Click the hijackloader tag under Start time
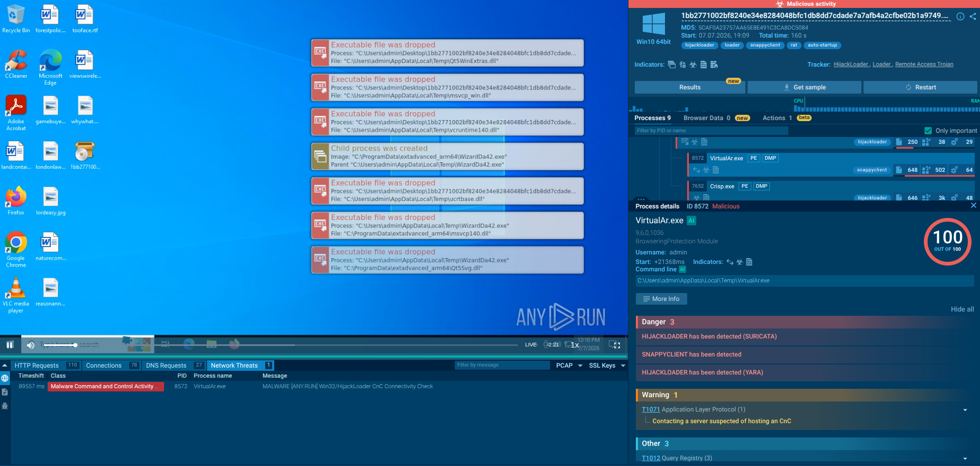This screenshot has width=980, height=466. click(699, 45)
